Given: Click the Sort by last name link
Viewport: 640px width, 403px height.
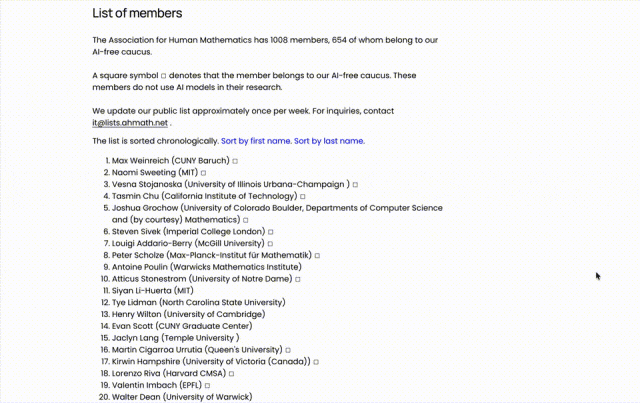Looking at the screenshot, I should (x=329, y=141).
